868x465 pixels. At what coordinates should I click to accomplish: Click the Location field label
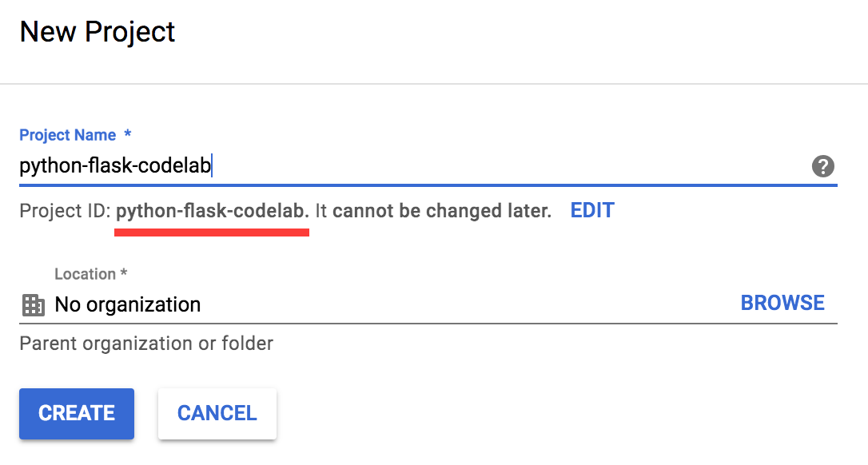85,274
